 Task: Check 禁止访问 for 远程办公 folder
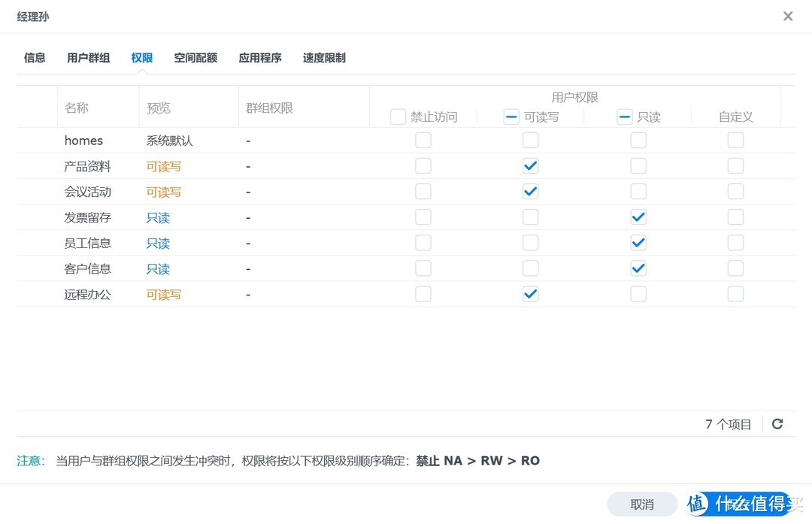tap(423, 294)
